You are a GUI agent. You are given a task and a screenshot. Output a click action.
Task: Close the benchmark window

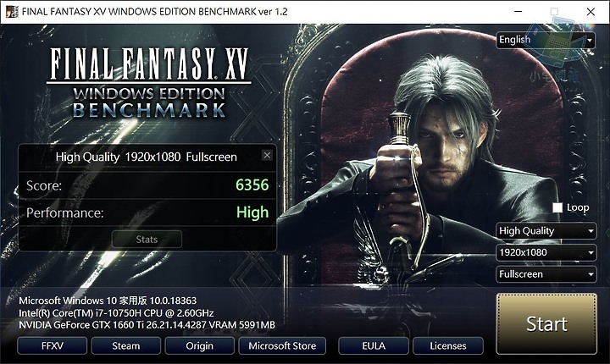point(591,12)
